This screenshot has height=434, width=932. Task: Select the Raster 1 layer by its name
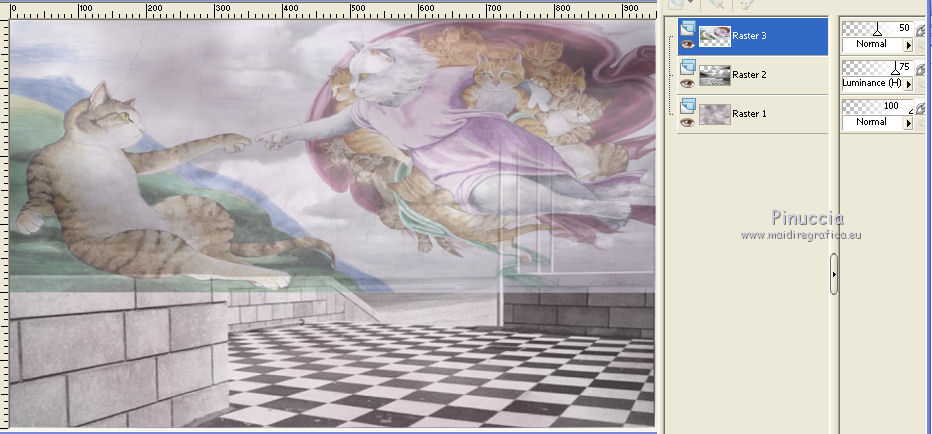[x=749, y=114]
